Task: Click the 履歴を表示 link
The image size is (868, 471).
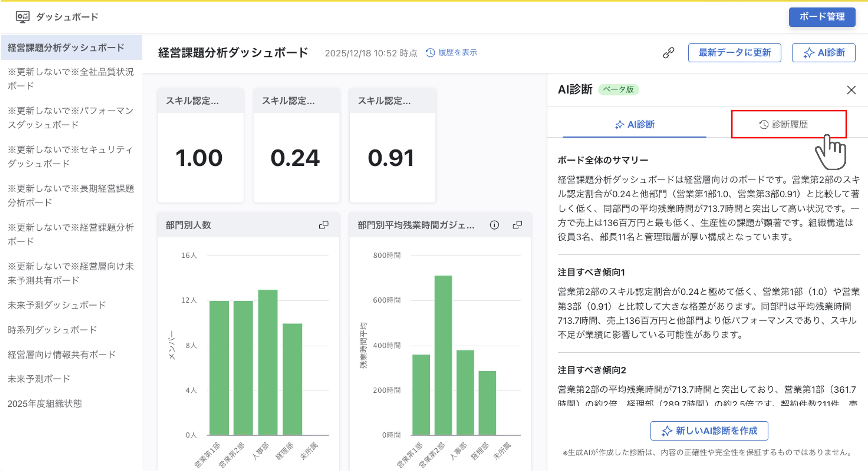Action: [x=451, y=53]
